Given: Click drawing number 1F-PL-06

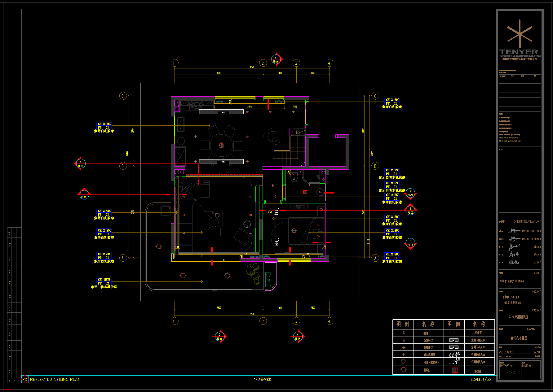Looking at the screenshot, I should 510,372.
